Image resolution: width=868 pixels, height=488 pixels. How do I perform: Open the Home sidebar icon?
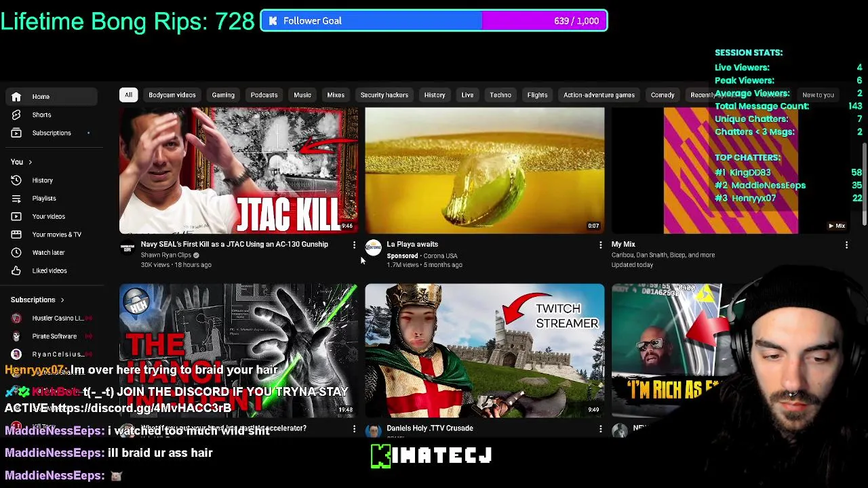tap(16, 96)
